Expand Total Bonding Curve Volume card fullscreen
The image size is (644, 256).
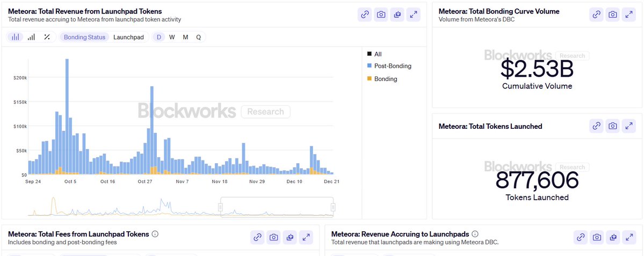coord(629,15)
